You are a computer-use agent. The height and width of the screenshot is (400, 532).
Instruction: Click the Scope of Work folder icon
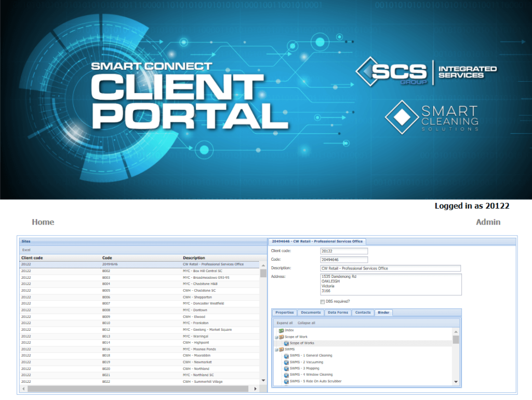click(x=281, y=337)
